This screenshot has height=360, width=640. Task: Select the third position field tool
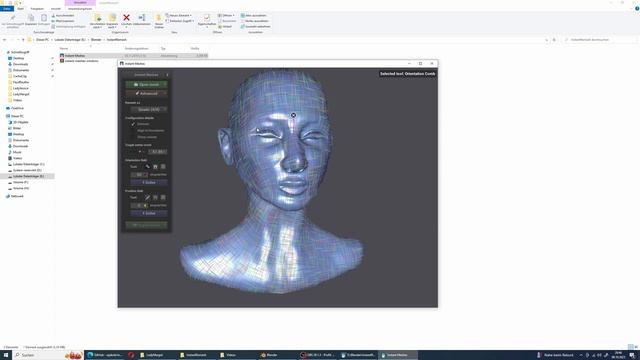tap(163, 198)
